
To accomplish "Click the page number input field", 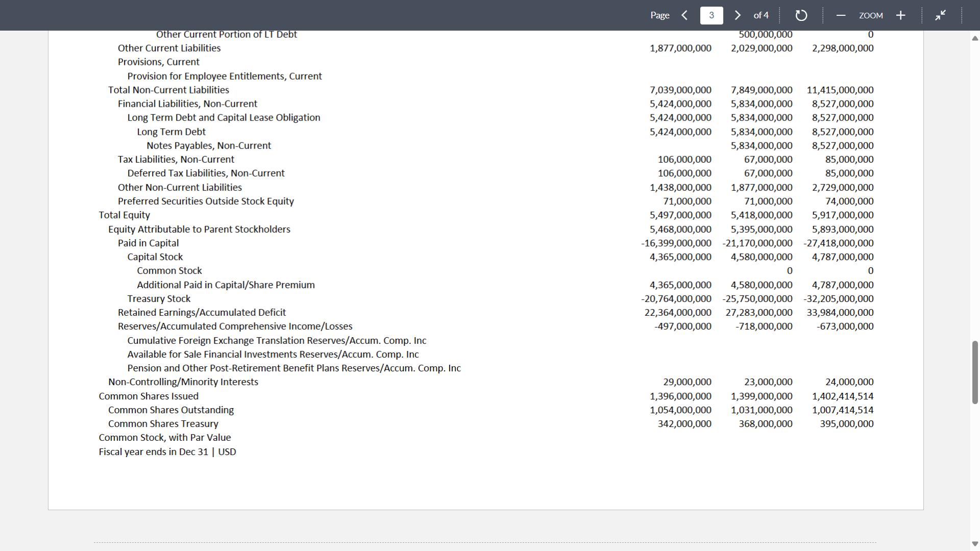I will [712, 15].
